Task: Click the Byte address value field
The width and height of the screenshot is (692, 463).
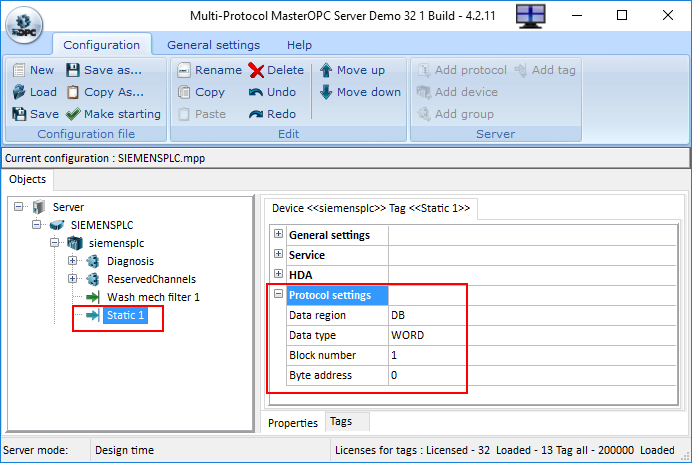Action: click(532, 375)
